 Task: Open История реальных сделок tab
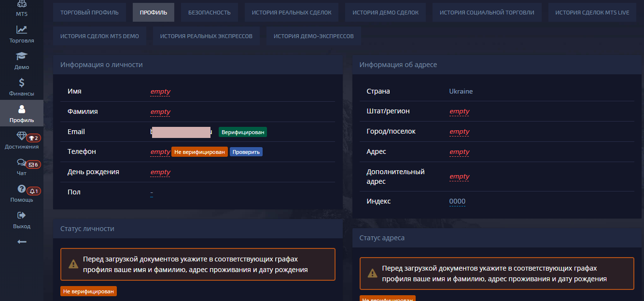click(x=292, y=13)
